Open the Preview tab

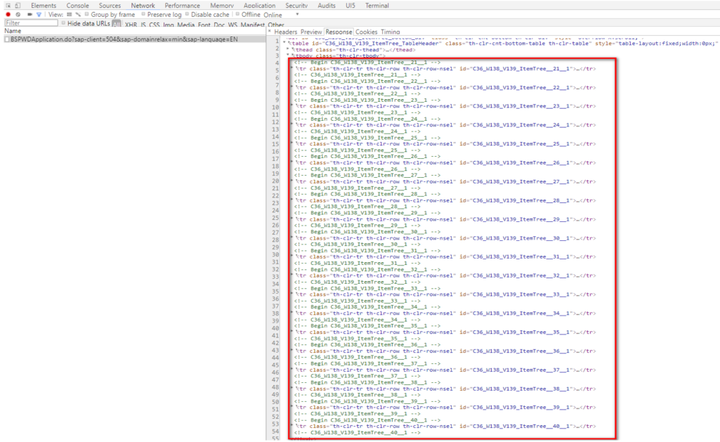point(311,32)
